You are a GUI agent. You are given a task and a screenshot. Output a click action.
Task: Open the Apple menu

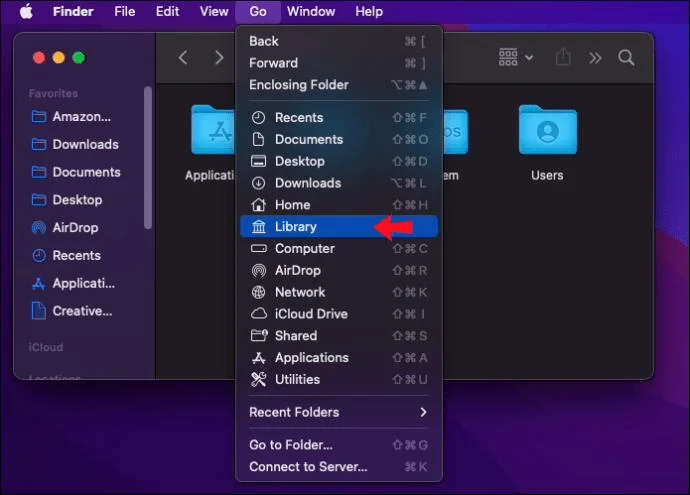[x=26, y=11]
